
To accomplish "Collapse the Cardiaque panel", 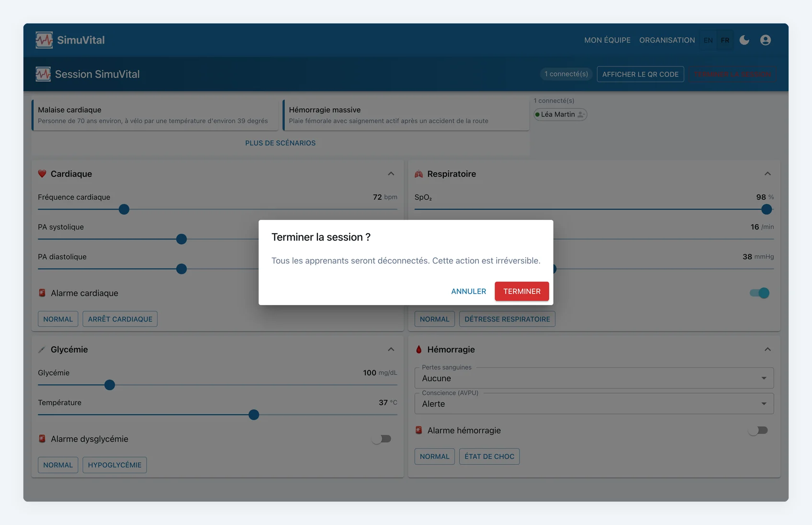I will pos(391,174).
